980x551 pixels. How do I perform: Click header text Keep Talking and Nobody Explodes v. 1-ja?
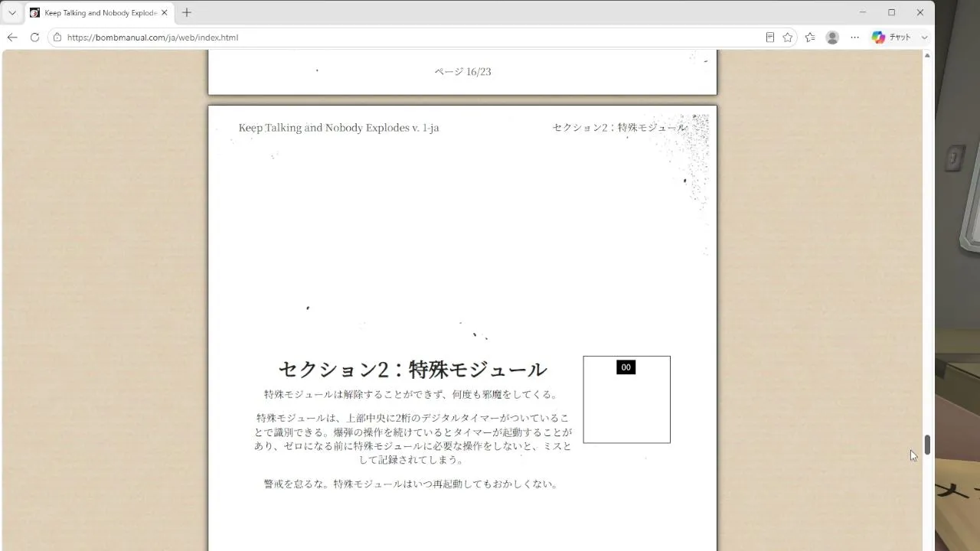[x=338, y=128]
